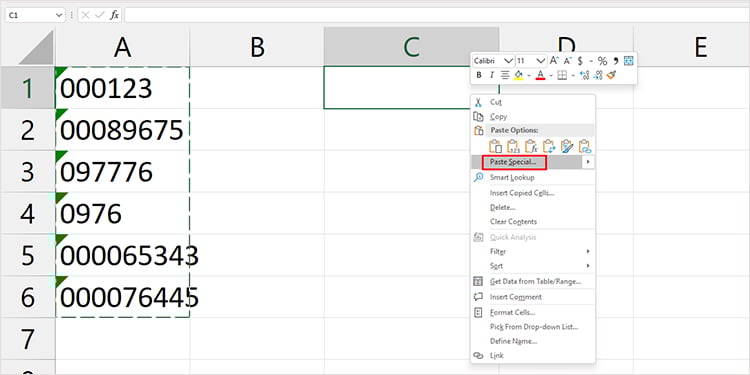Choose Delete from context menu

pyautogui.click(x=533, y=208)
